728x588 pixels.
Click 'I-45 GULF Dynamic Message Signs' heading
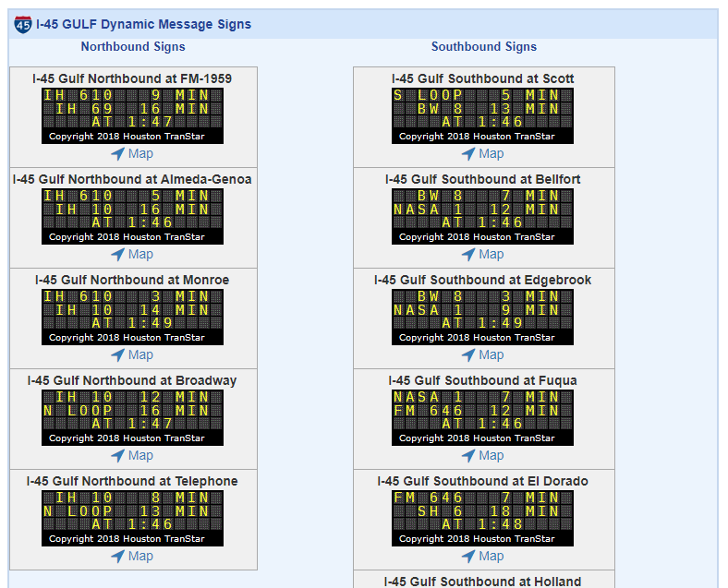143,24
